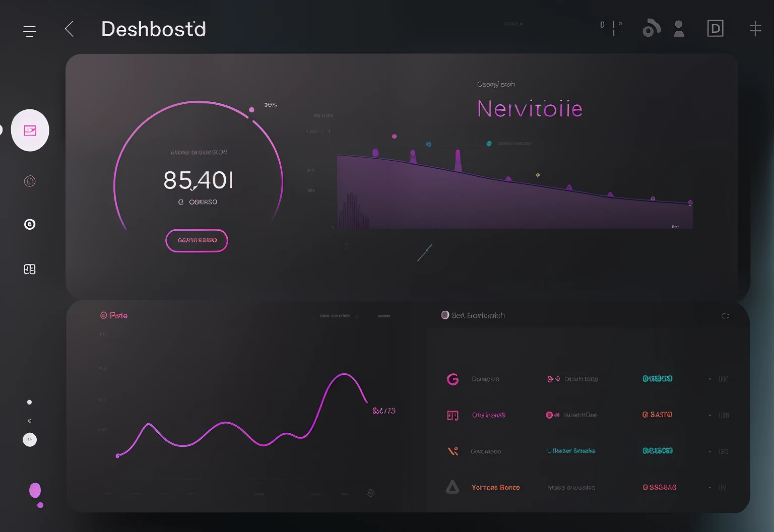The image size is (774, 532).
Task: Go back using the left chevron arrow
Action: coord(70,29)
